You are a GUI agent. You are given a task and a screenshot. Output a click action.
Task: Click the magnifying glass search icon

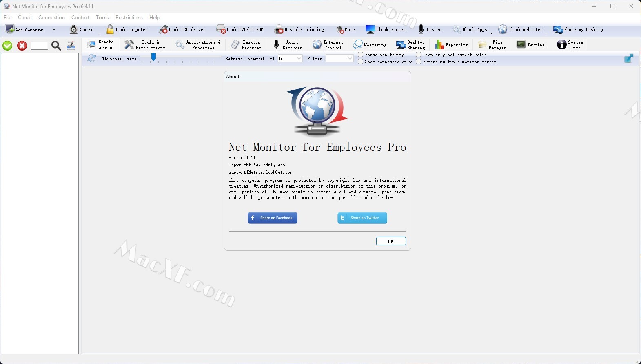tap(56, 46)
